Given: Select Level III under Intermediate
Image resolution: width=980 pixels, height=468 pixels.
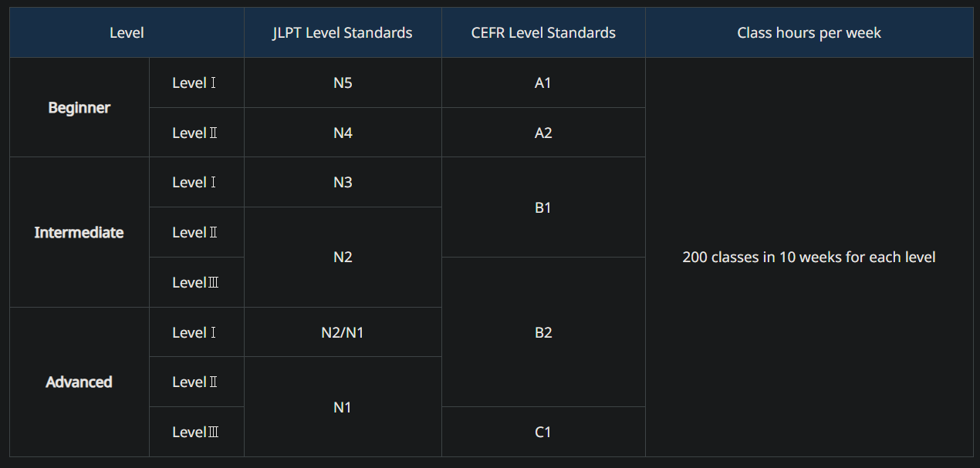Looking at the screenshot, I should [196, 282].
